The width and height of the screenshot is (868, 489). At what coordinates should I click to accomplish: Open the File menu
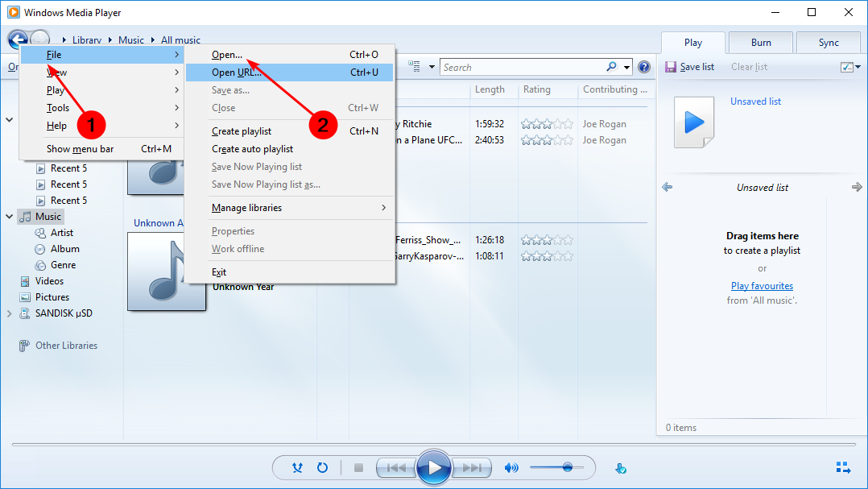(x=103, y=54)
